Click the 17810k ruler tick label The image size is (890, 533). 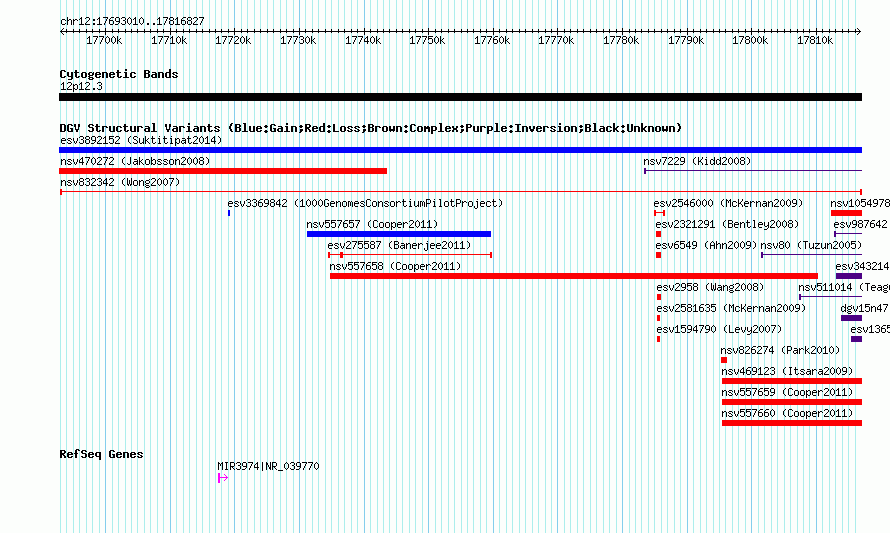[815, 40]
